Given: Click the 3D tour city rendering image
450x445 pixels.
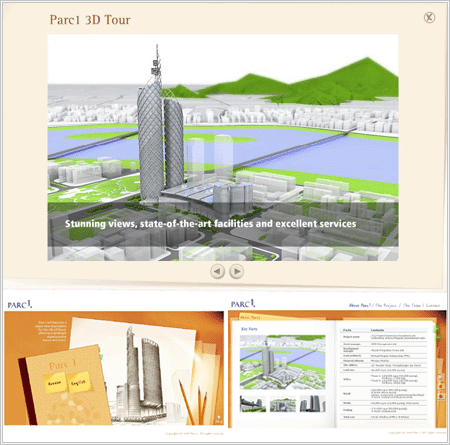Looking at the screenshot, I should coord(223,147).
